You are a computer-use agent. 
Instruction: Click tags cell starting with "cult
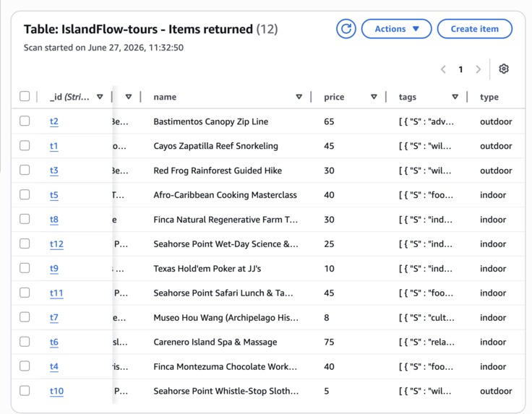(426, 318)
